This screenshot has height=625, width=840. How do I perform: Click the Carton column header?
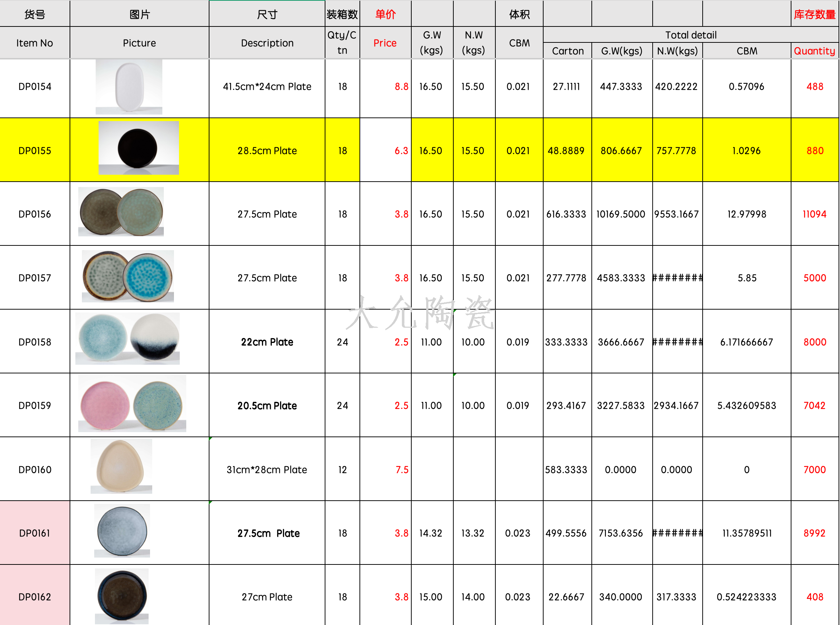click(x=567, y=51)
